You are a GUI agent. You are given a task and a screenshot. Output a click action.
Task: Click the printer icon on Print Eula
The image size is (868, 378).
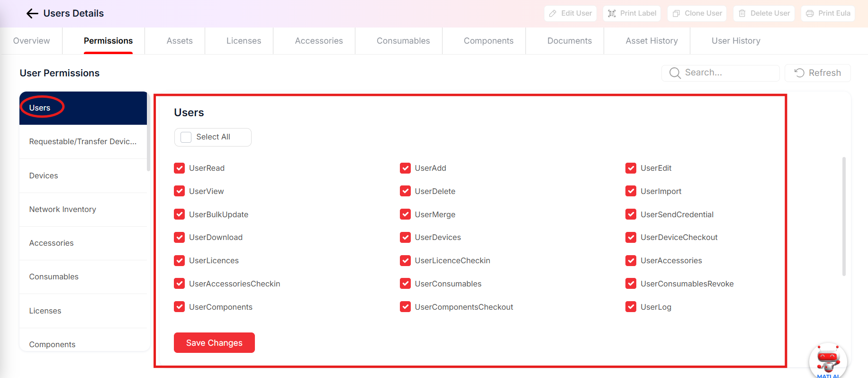point(810,13)
